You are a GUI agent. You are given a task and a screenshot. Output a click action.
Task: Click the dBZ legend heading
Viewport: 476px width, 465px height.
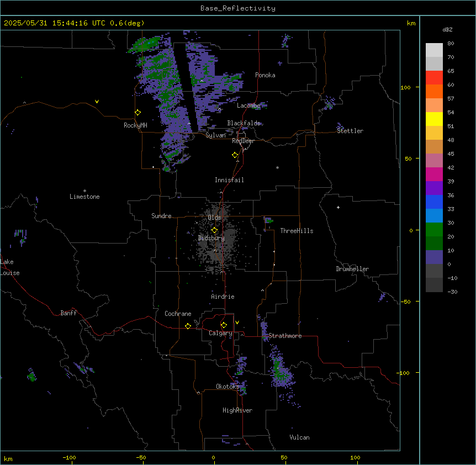coord(447,30)
